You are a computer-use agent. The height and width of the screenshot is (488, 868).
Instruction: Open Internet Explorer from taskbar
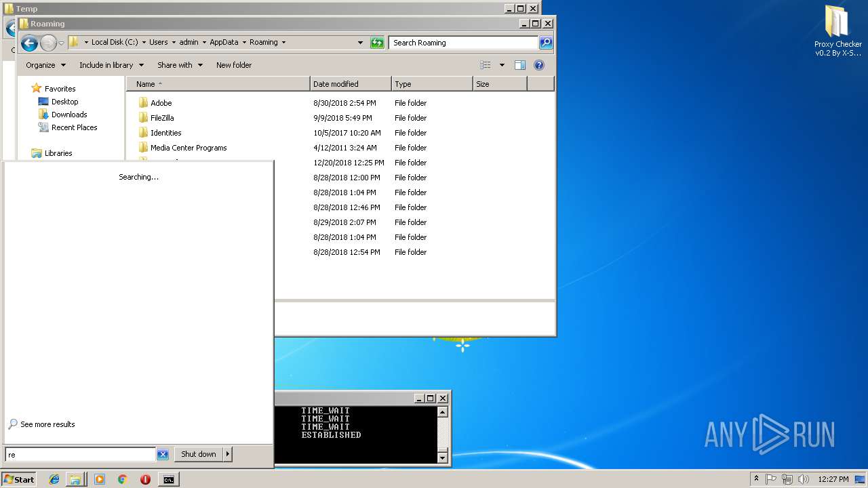click(54, 479)
